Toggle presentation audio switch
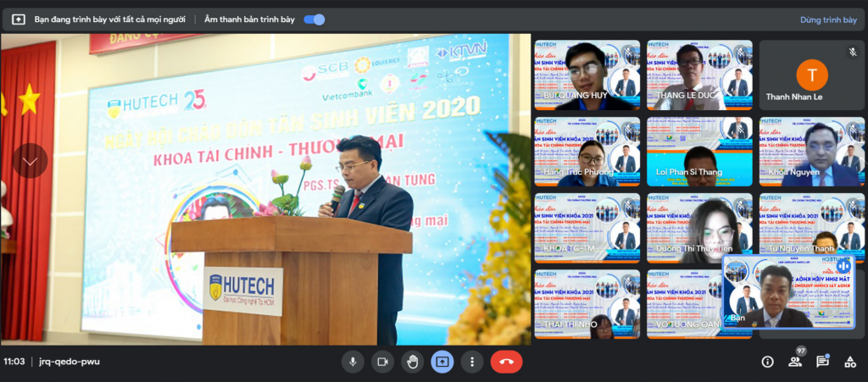The image size is (868, 382). pyautogui.click(x=314, y=19)
